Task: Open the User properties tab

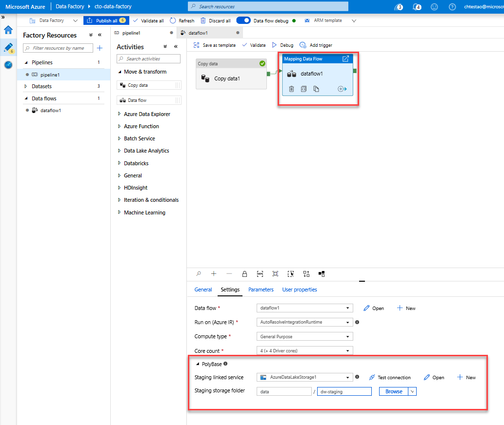Action: [x=300, y=290]
